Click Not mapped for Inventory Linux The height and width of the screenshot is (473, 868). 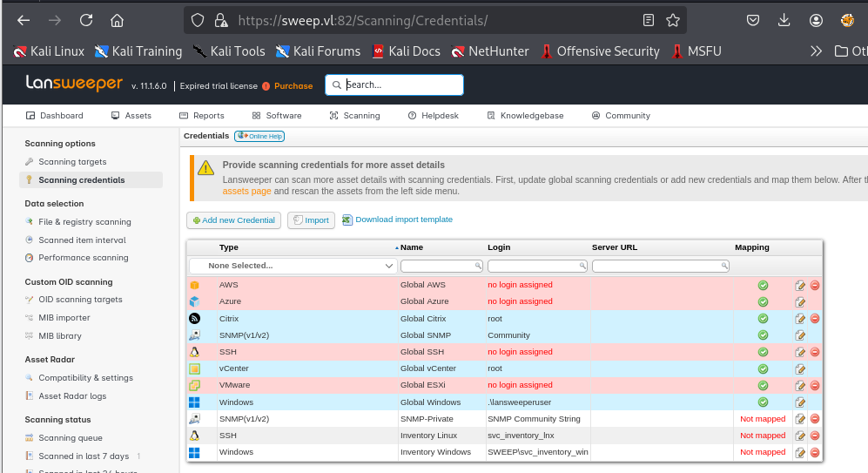(x=763, y=436)
